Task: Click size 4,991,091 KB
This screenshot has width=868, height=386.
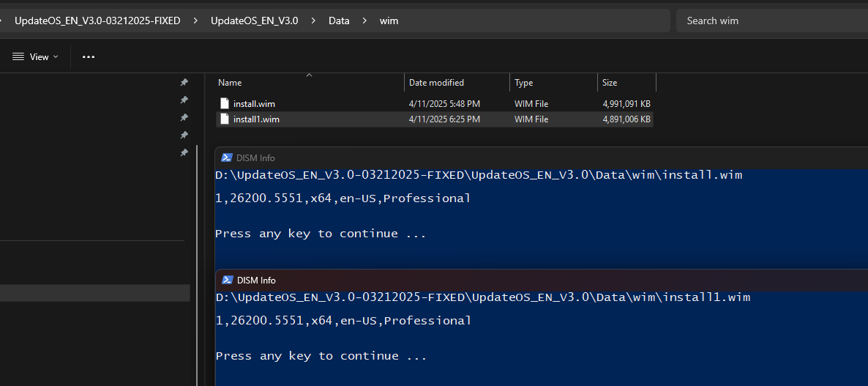Action: pyautogui.click(x=626, y=104)
